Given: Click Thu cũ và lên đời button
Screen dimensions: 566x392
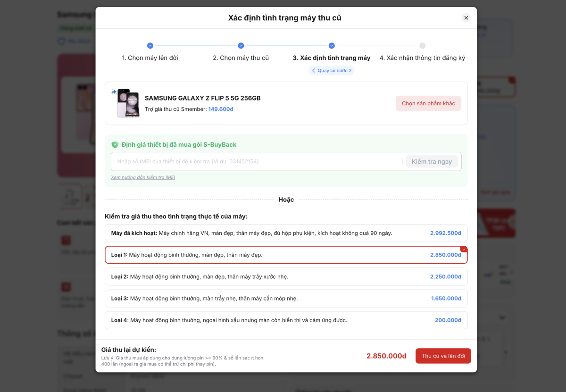Looking at the screenshot, I should click(x=443, y=356).
